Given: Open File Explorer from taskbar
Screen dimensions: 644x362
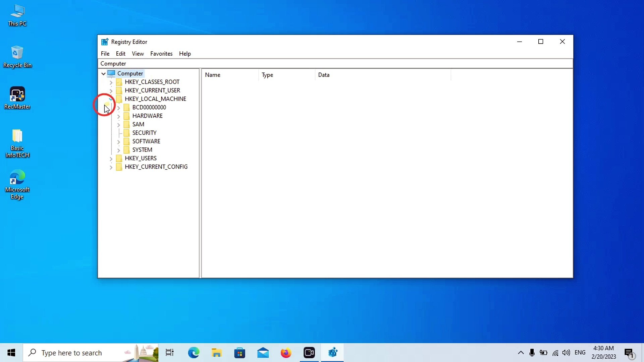Looking at the screenshot, I should [x=217, y=353].
